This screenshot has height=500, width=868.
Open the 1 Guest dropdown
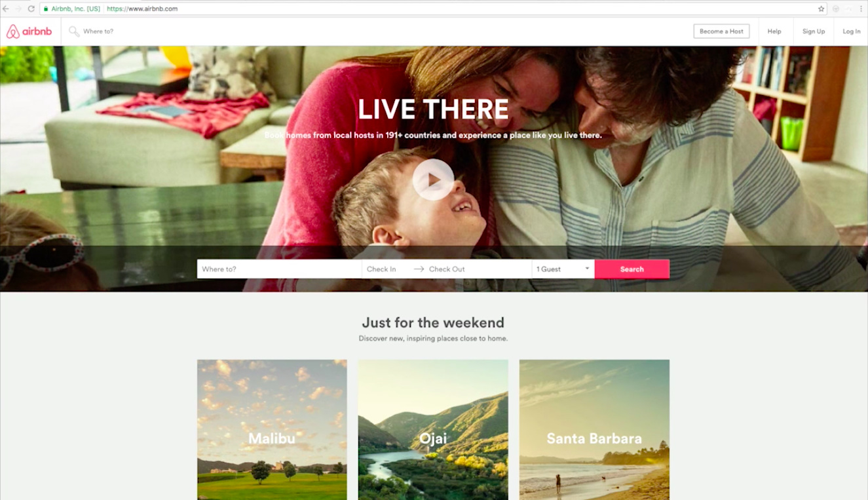pos(563,269)
